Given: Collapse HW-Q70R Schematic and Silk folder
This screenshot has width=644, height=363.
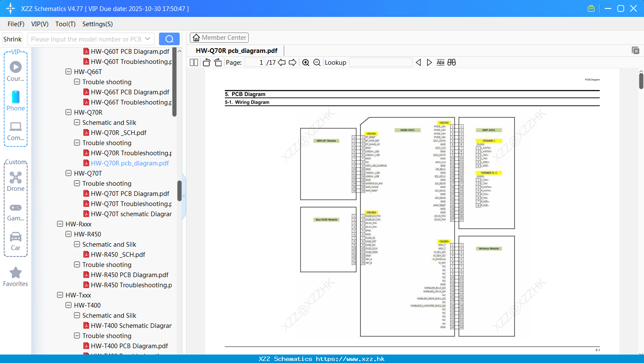Looking at the screenshot, I should 77,122.
